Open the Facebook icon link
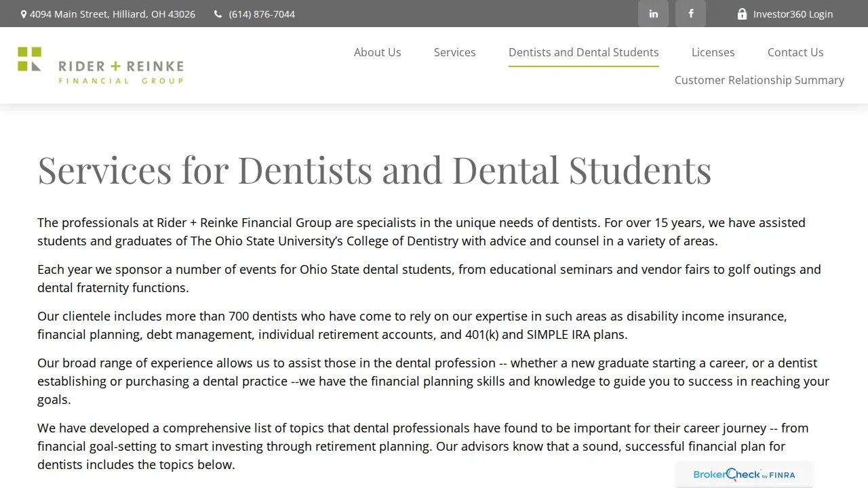Viewport: 868px width, 488px height. (x=690, y=14)
